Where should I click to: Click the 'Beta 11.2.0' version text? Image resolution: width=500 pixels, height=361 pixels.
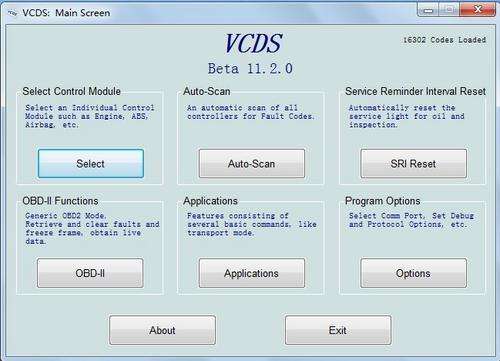click(250, 69)
